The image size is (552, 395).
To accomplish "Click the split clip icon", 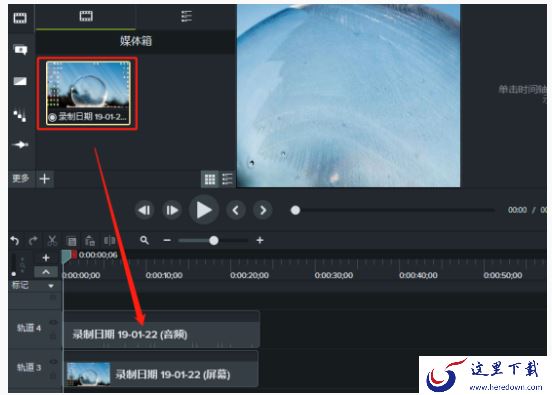I will coord(109,241).
